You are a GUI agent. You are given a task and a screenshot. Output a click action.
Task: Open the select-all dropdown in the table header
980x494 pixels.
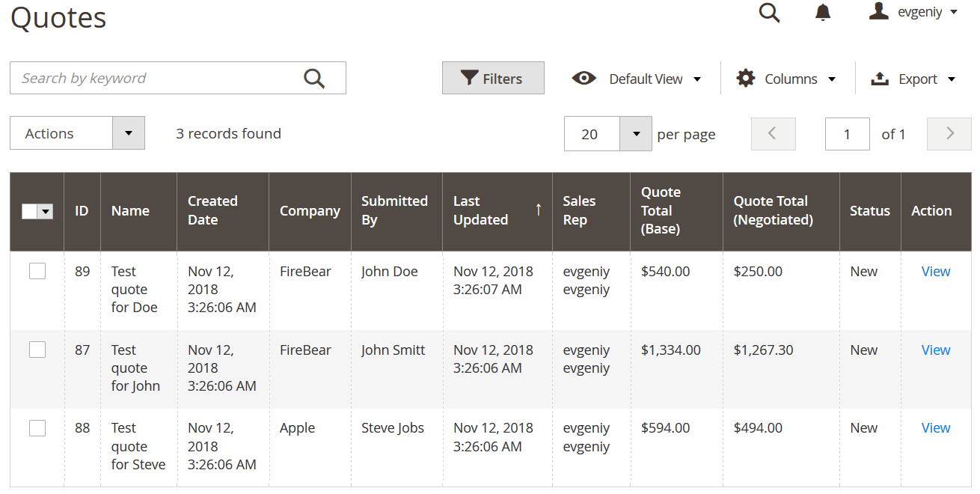click(46, 212)
